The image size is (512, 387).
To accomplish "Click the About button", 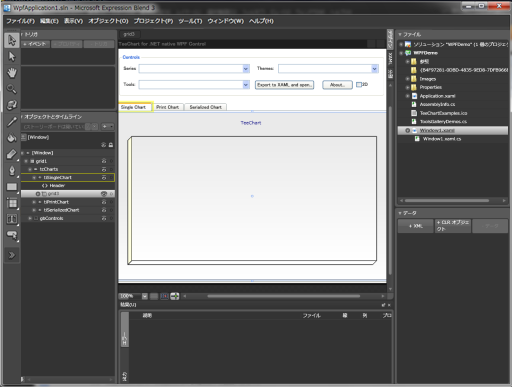I will pyautogui.click(x=337, y=85).
